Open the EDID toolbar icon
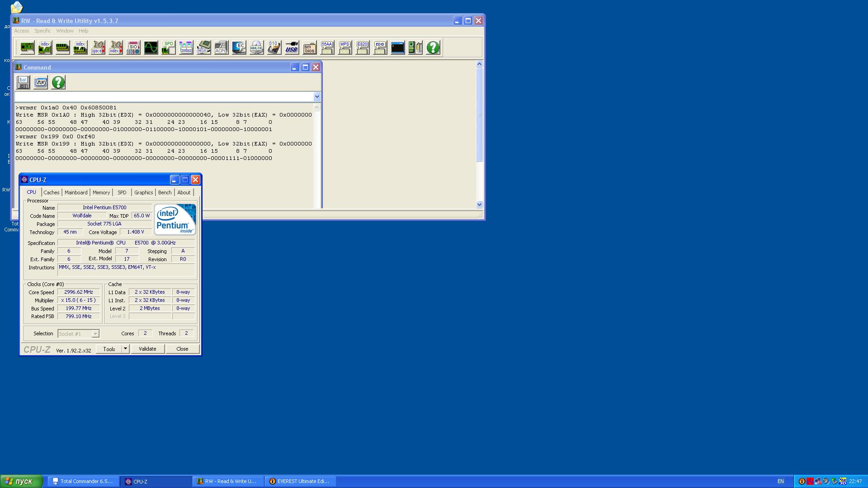 point(380,47)
